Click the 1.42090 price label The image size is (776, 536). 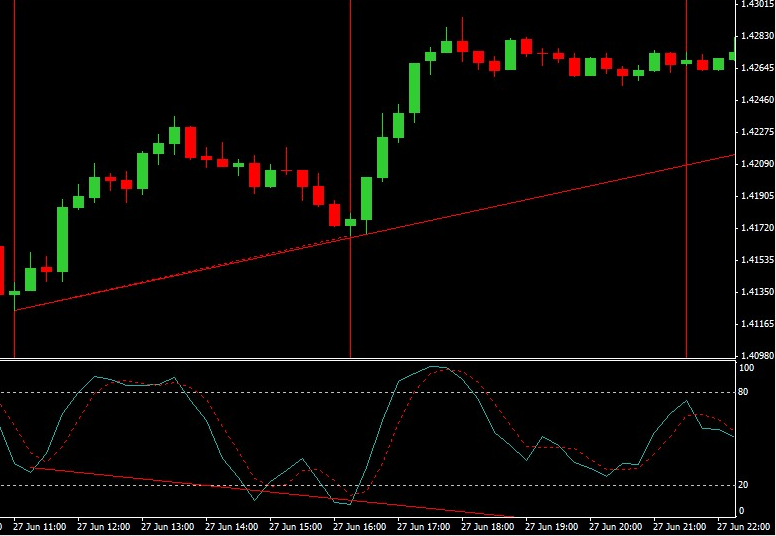(x=757, y=164)
